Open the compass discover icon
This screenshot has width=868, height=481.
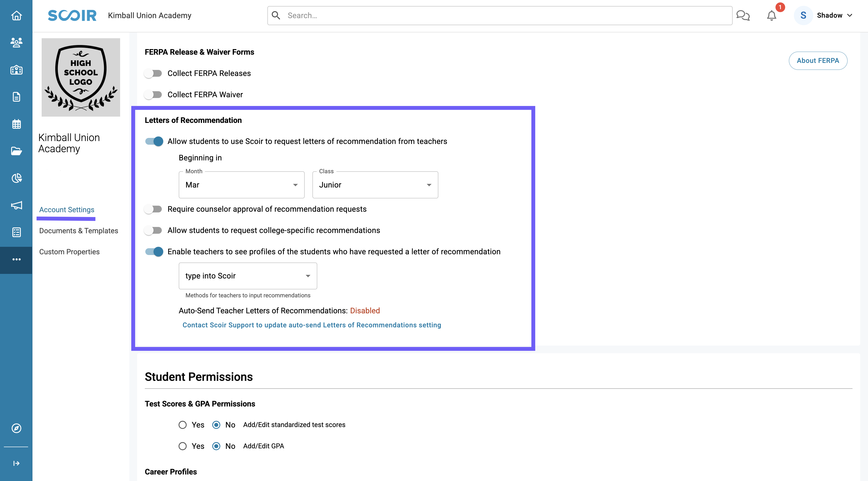coord(16,428)
